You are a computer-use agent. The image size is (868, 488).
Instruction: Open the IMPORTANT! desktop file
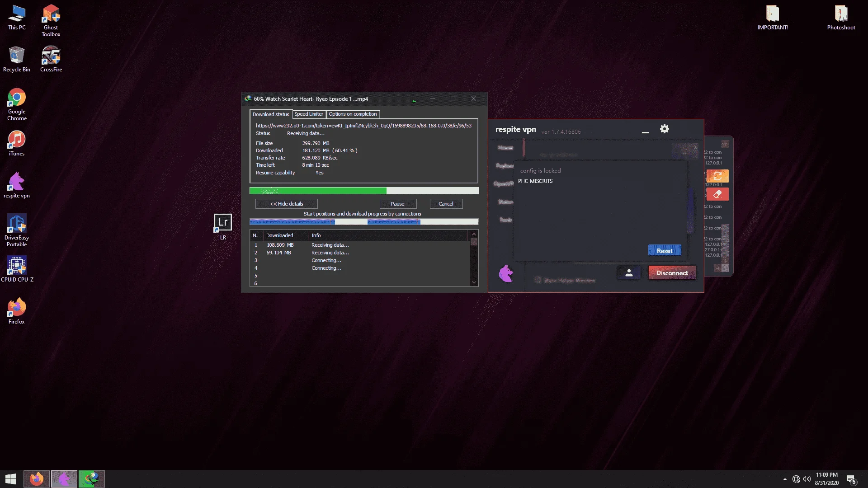pos(773,18)
